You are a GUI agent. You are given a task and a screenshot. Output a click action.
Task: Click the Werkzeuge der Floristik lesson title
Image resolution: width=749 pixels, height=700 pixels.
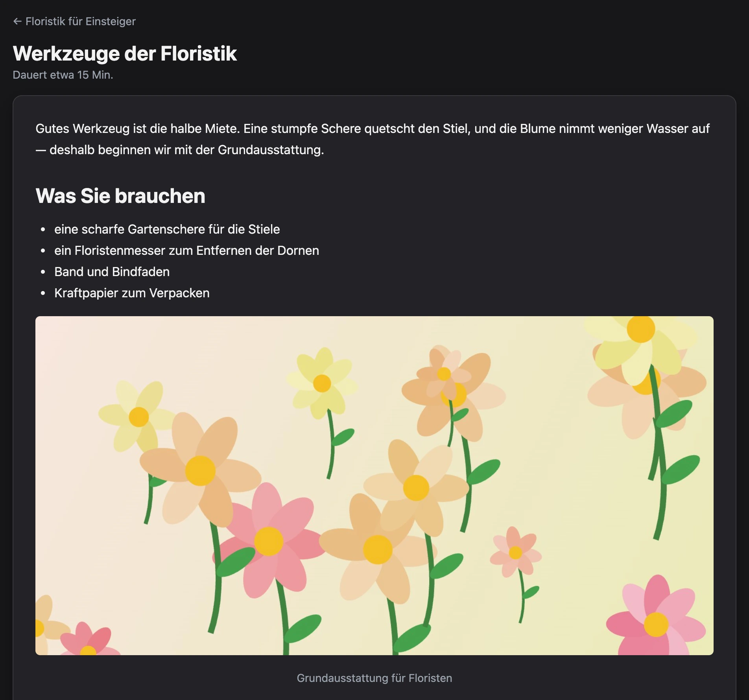pos(125,53)
